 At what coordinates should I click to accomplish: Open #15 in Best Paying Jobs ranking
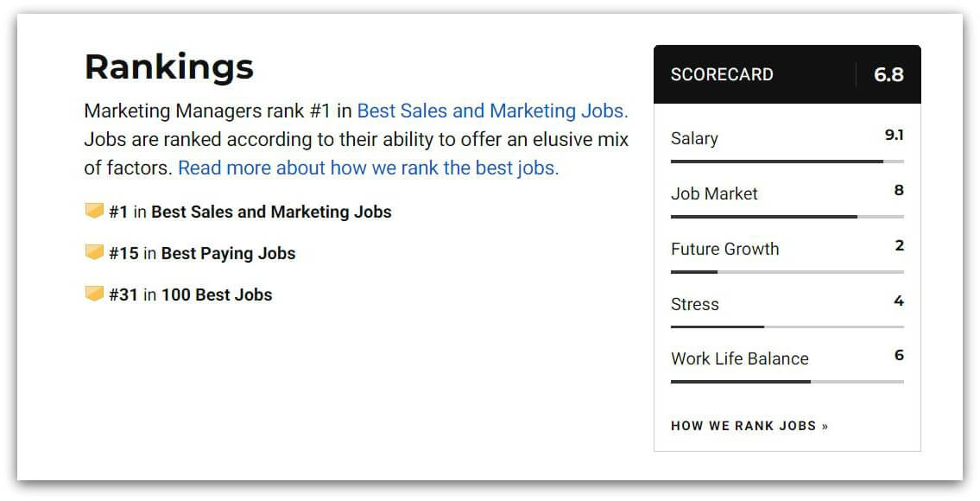(203, 252)
